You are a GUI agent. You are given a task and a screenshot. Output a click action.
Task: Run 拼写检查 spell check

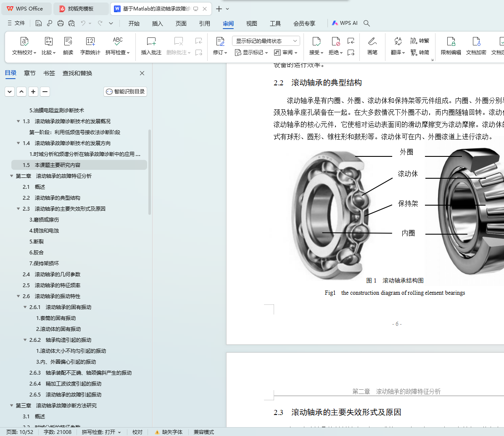[117, 46]
